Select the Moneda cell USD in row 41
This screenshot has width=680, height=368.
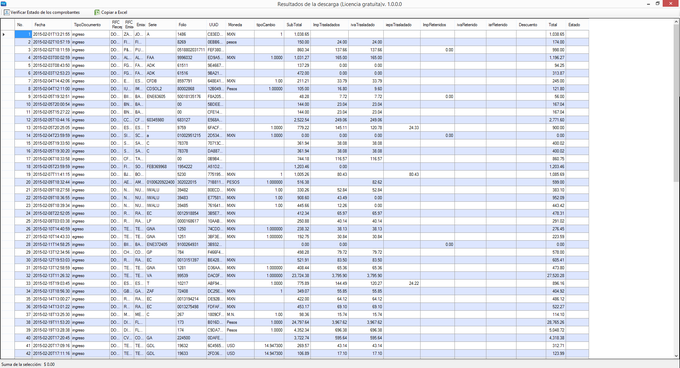(240, 346)
